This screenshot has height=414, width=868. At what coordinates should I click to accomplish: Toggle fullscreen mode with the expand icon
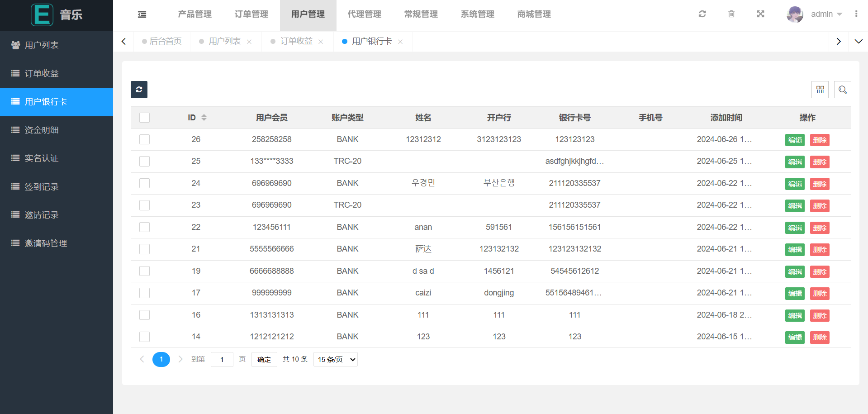click(x=760, y=14)
